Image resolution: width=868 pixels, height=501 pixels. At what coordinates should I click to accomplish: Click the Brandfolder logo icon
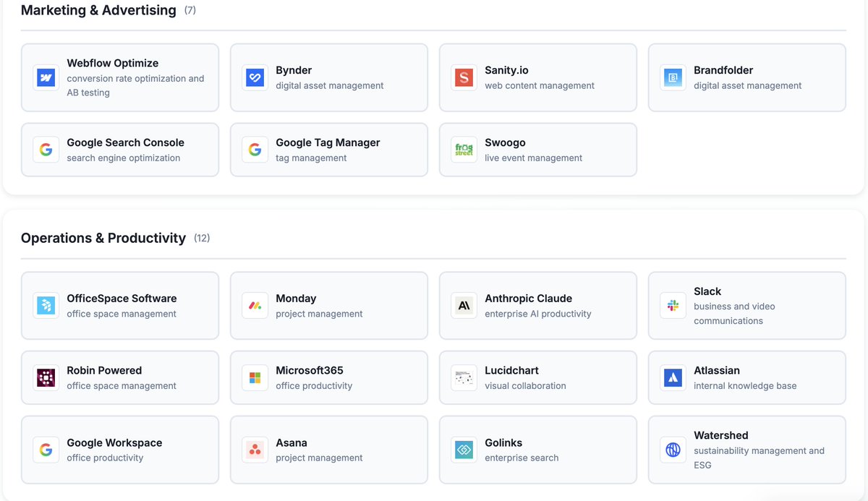(673, 77)
